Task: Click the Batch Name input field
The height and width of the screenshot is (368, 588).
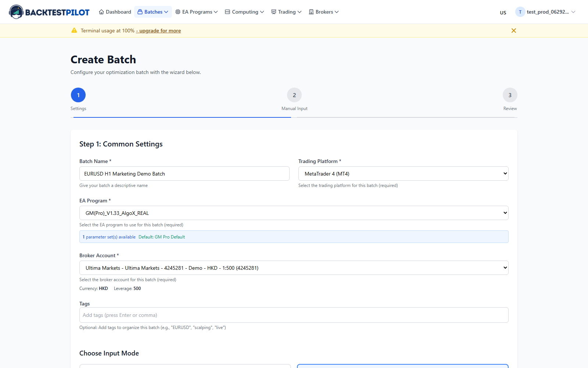Action: pyautogui.click(x=184, y=174)
